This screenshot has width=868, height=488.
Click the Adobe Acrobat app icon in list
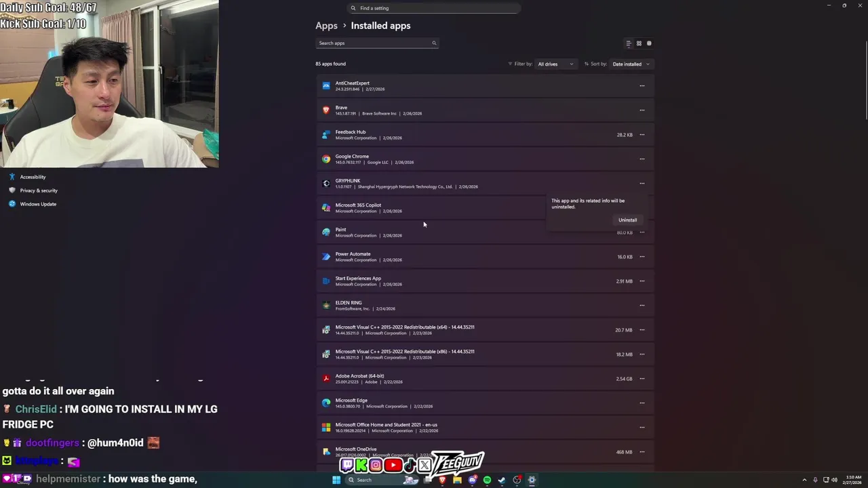(x=326, y=379)
